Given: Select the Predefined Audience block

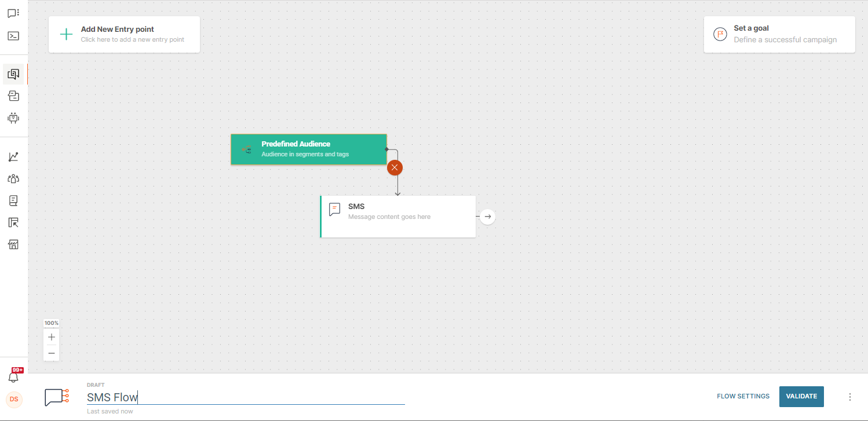Looking at the screenshot, I should pos(309,149).
